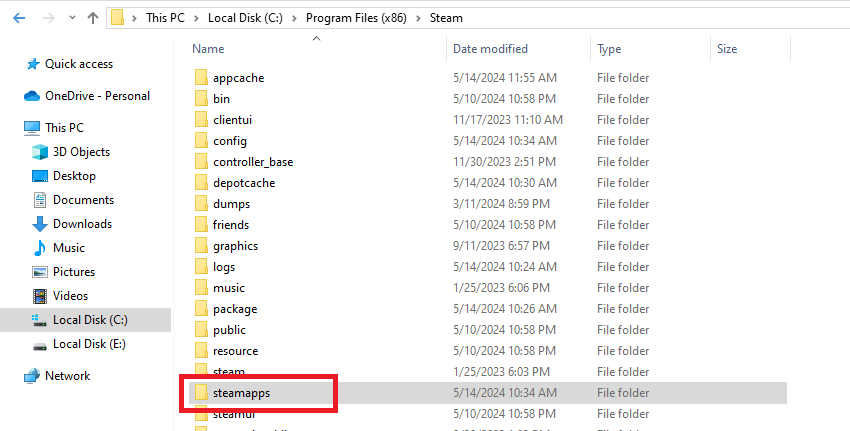Sort by Date modified column
The image size is (850, 431).
pos(490,49)
